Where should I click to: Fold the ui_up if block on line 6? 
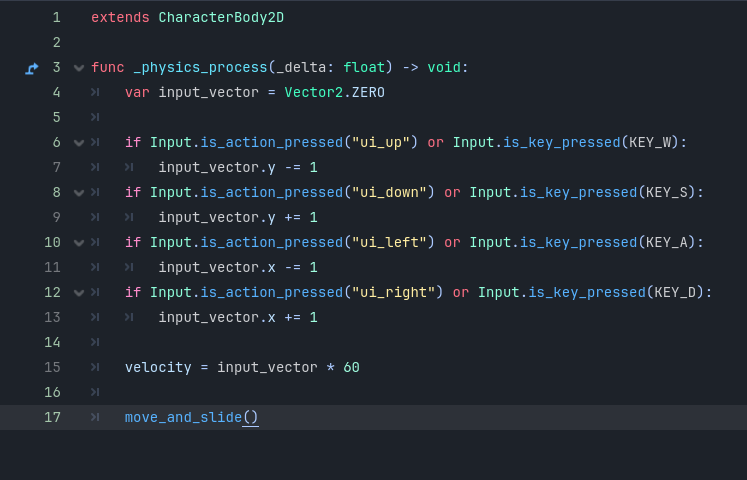tap(79, 143)
